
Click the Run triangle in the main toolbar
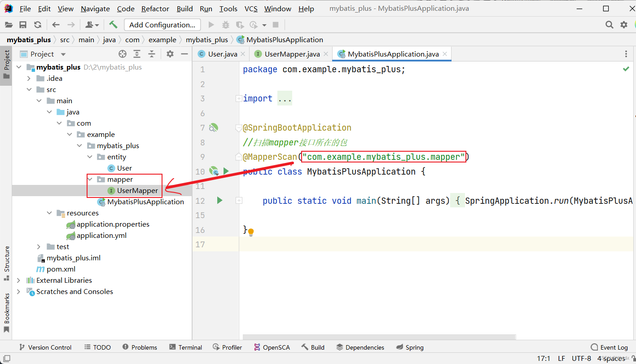tap(211, 25)
